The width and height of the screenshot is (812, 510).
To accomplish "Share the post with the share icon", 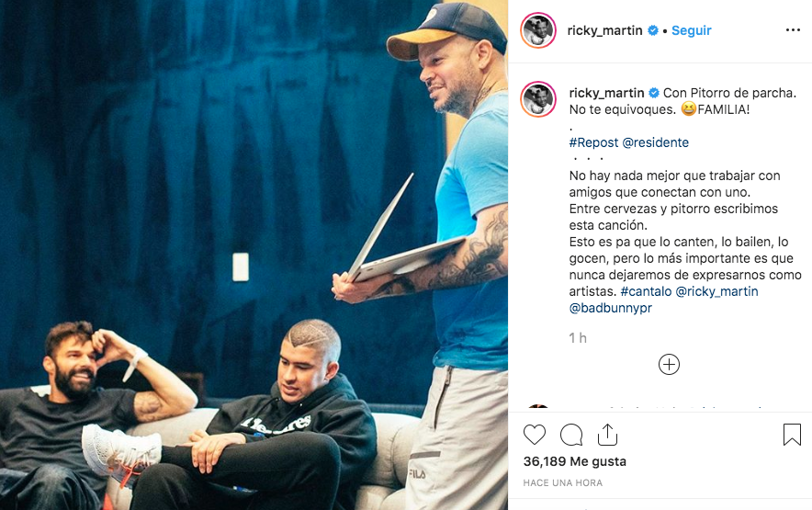I will [x=607, y=435].
